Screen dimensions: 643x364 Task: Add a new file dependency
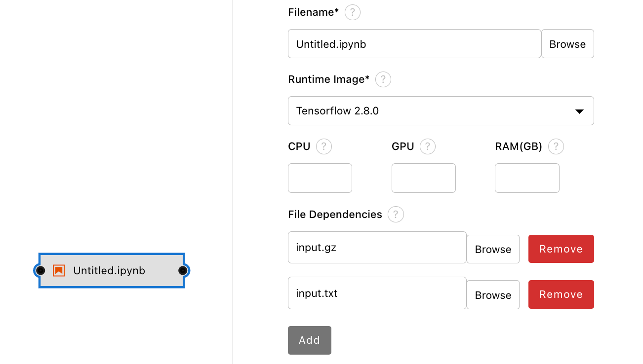coord(309,340)
